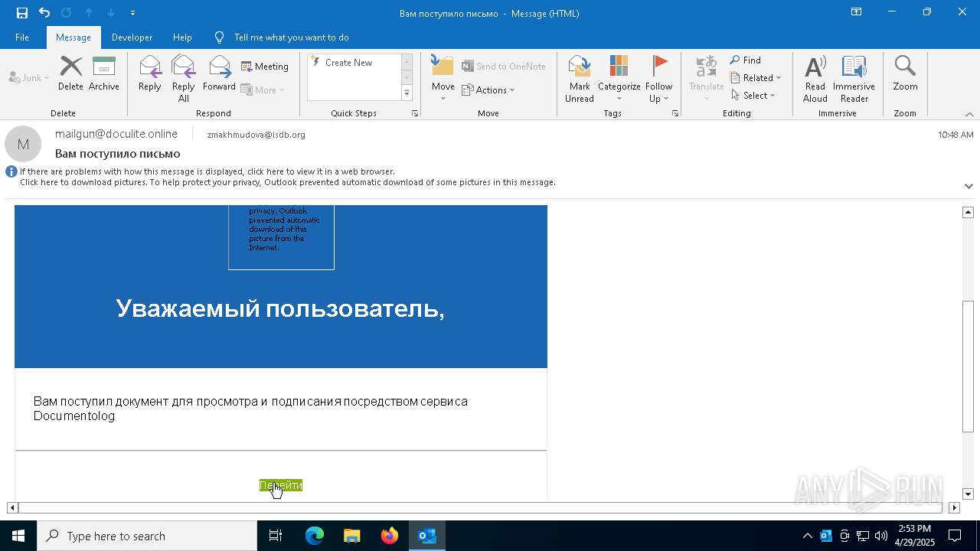The height and width of the screenshot is (551, 980).
Task: Start Read Aloud
Action: pos(815,79)
